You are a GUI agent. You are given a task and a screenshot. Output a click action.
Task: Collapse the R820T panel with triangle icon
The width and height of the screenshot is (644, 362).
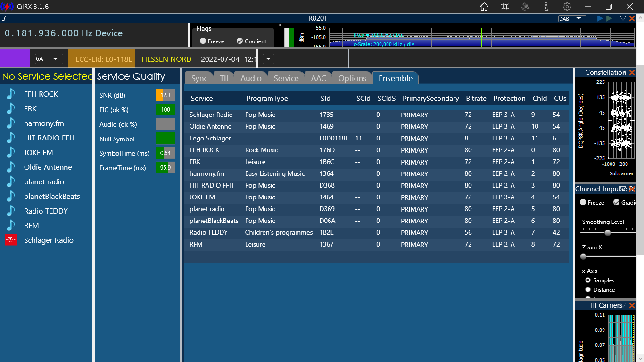point(623,18)
